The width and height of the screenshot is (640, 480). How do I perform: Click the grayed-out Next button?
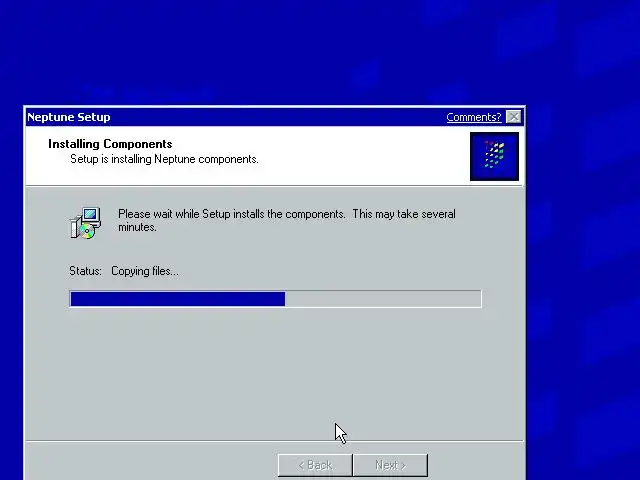coord(390,465)
